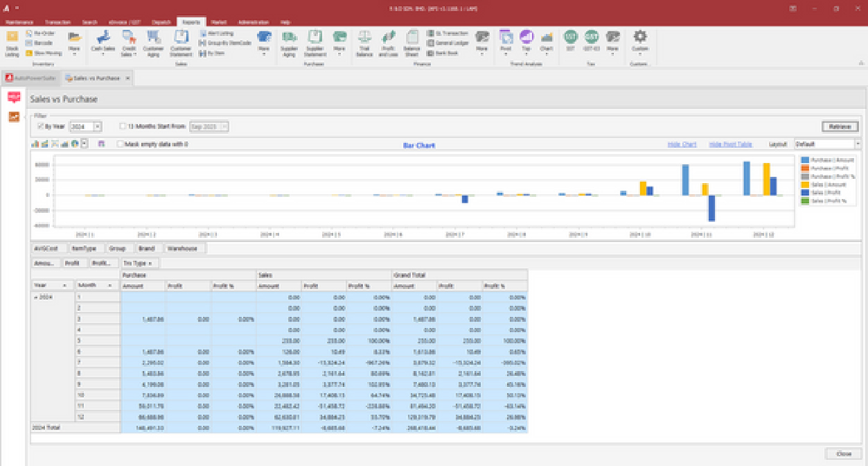The image size is (868, 466).
Task: Expand the Layout Default dropdown
Action: 858,144
